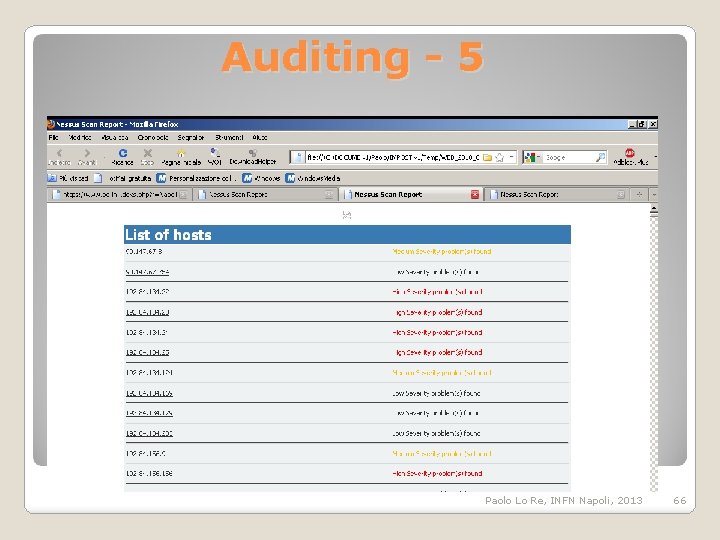720x540 pixels.
Task: Open the Cronologia menu
Action: [x=153, y=137]
